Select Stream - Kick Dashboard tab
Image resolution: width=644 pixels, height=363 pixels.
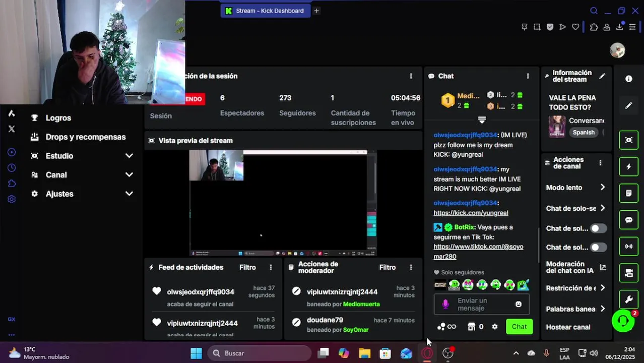[265, 11]
